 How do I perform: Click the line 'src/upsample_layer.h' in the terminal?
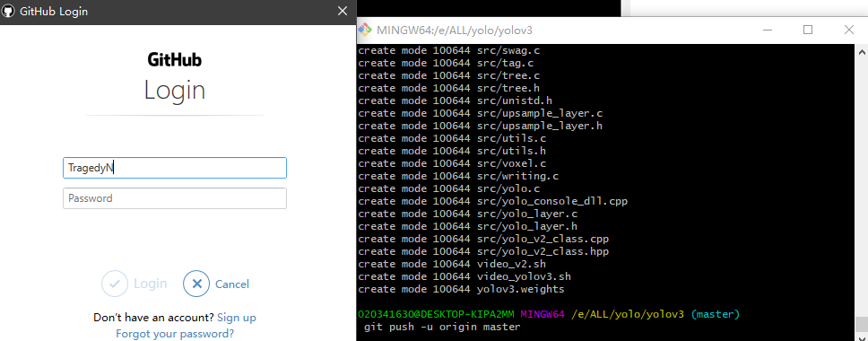click(481, 126)
